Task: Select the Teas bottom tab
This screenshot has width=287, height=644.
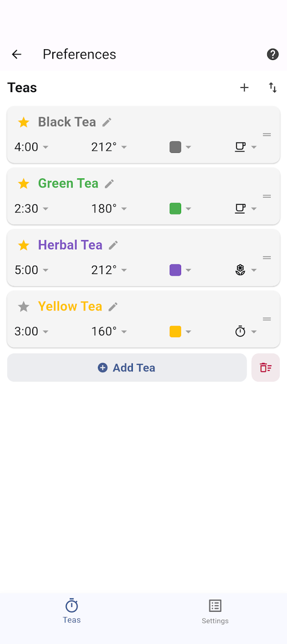Action: (72, 611)
